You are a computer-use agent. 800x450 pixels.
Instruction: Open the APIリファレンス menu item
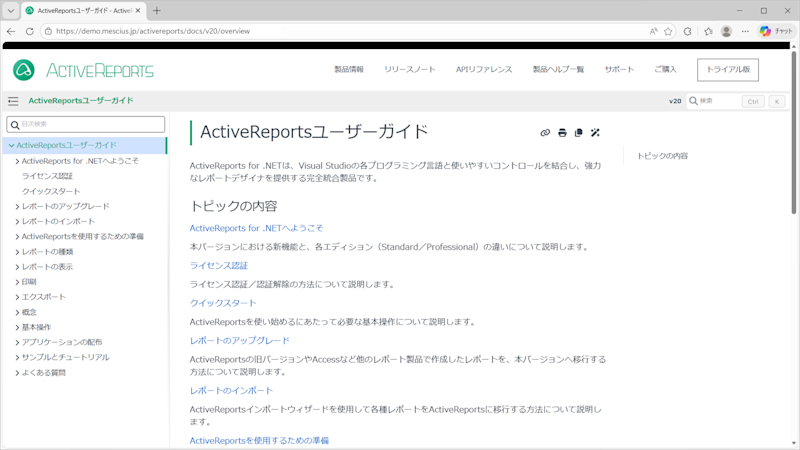tap(484, 69)
